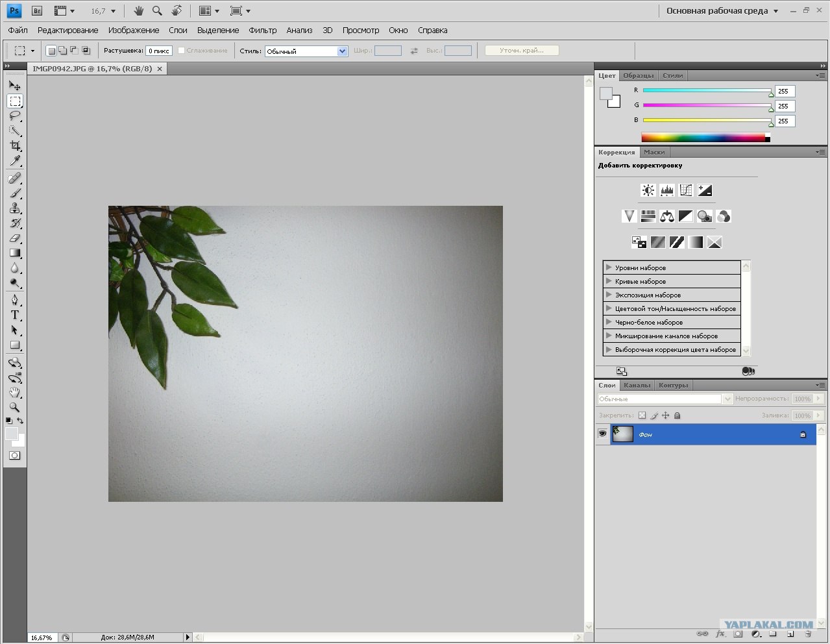
Task: Launch Bridge from the Br icon
Action: point(37,10)
